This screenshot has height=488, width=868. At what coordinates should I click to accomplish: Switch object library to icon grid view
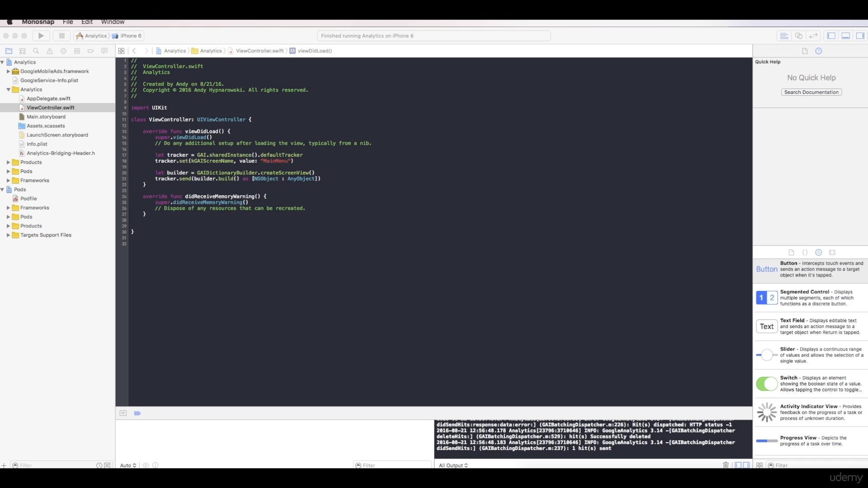pyautogui.click(x=759, y=465)
